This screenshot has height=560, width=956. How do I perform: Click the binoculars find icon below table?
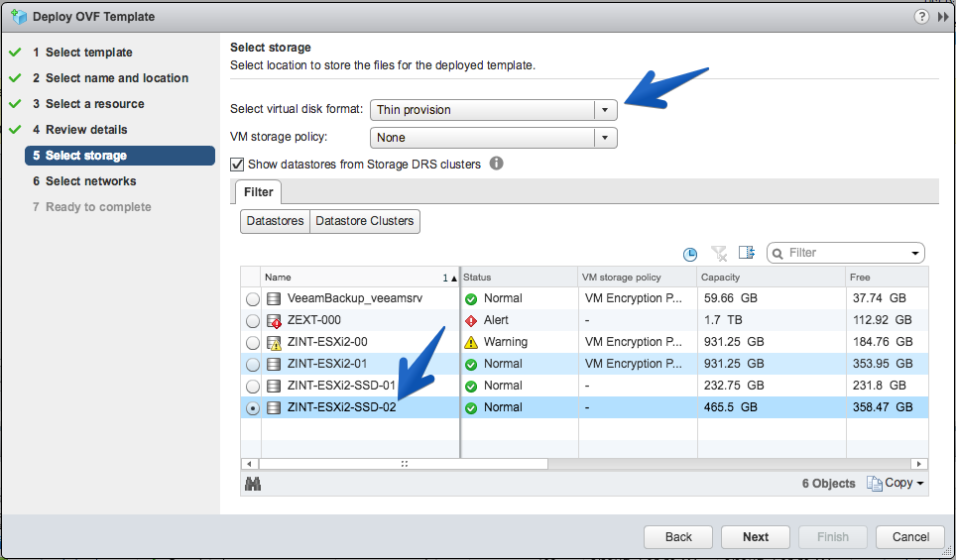pos(253,484)
